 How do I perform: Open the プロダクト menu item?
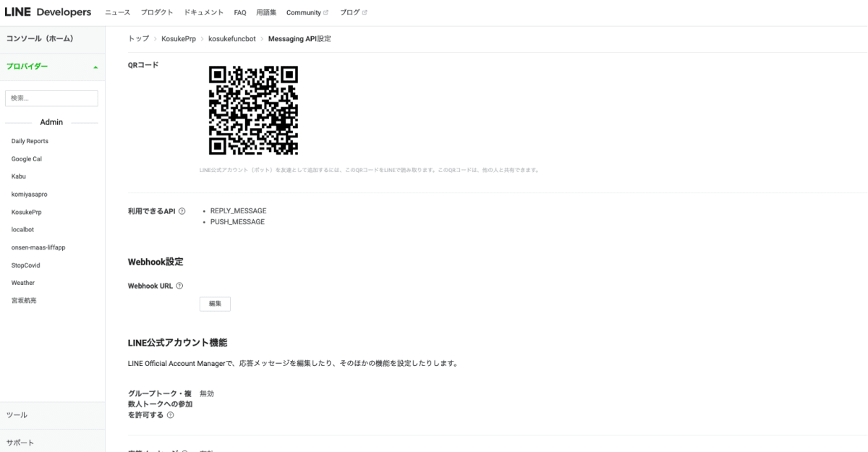tap(157, 13)
